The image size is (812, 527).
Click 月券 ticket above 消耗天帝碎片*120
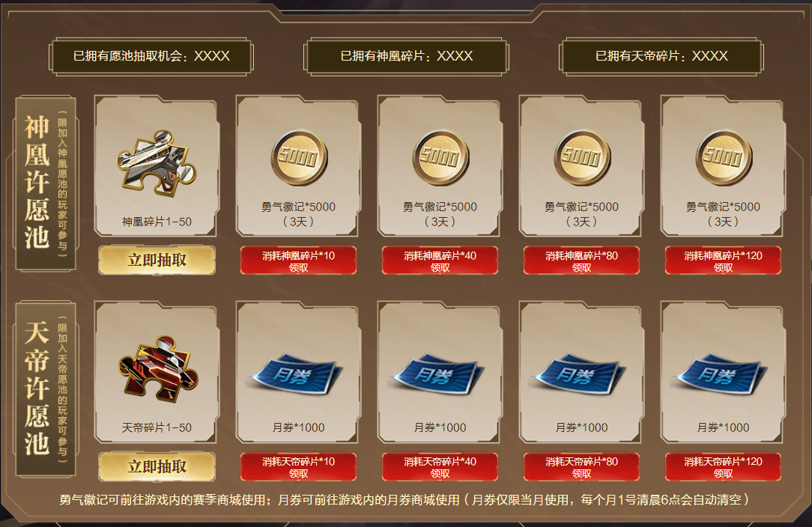point(722,374)
